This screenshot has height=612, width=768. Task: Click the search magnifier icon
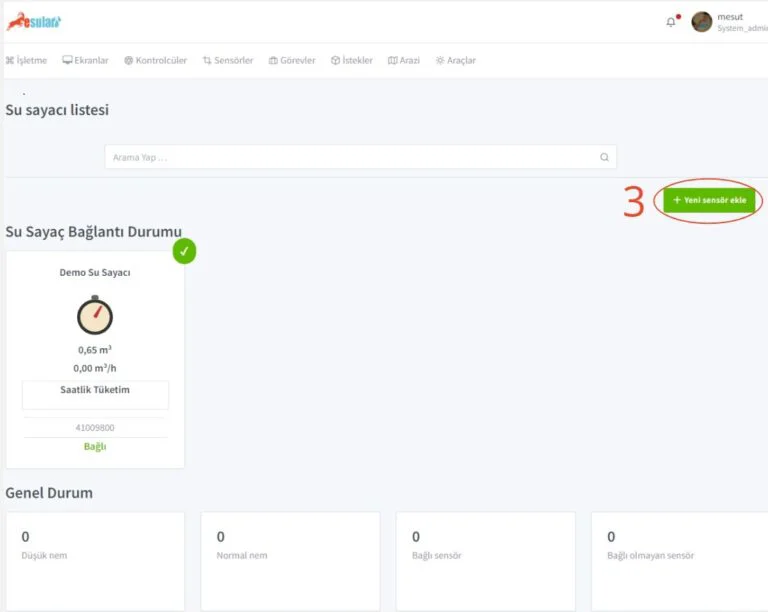tap(604, 157)
